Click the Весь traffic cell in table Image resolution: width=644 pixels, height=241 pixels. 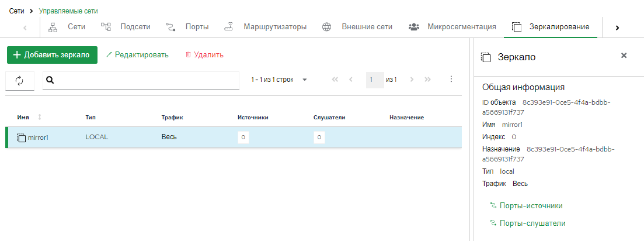(169, 137)
